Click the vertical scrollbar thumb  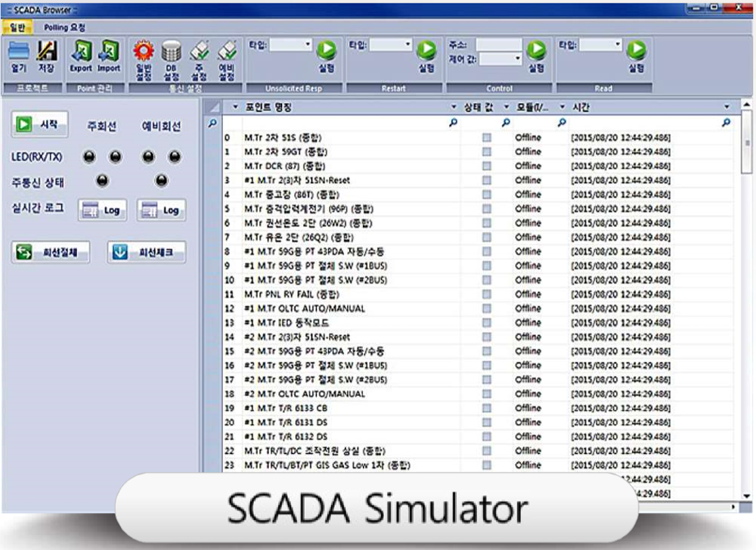746,142
